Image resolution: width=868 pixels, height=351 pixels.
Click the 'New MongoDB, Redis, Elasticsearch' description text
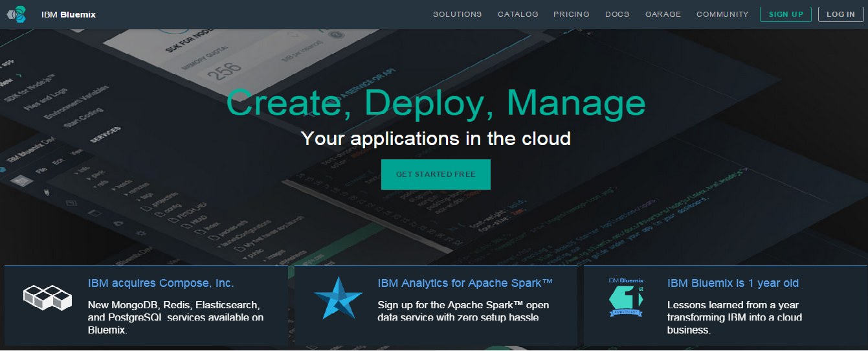(x=176, y=317)
